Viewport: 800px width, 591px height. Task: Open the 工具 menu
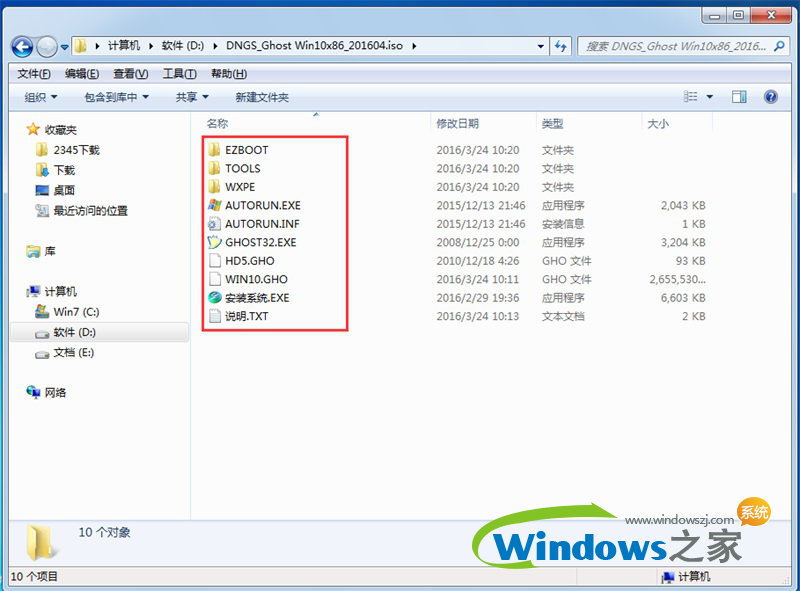(177, 72)
